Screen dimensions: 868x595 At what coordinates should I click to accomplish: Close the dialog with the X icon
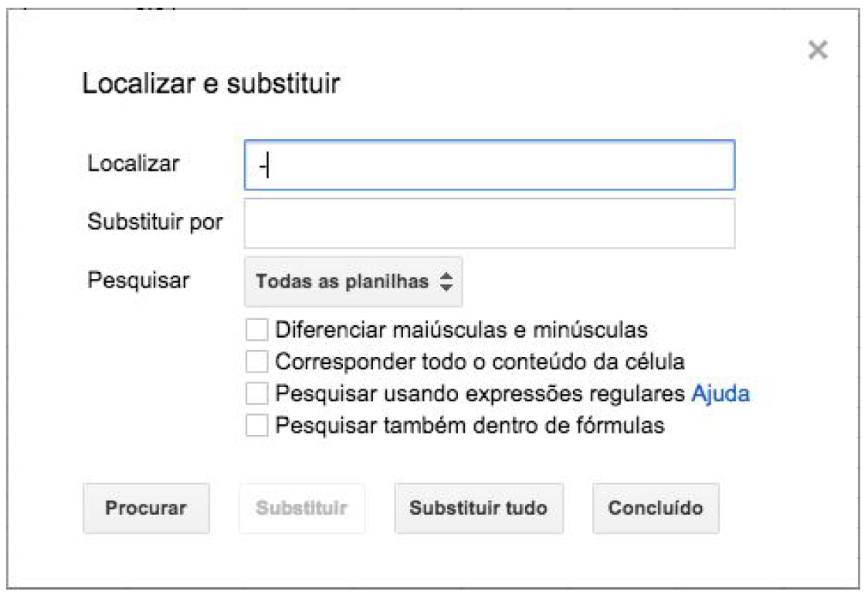[817, 52]
